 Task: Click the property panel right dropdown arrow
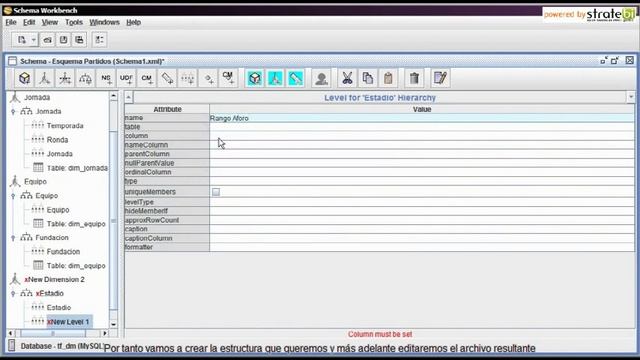pos(631,98)
